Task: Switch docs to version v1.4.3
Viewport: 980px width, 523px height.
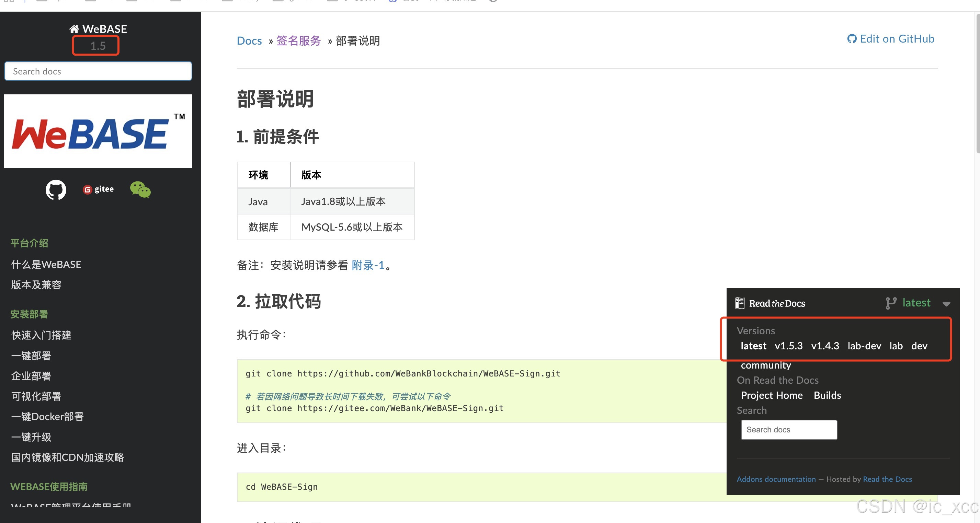Action: click(x=825, y=346)
